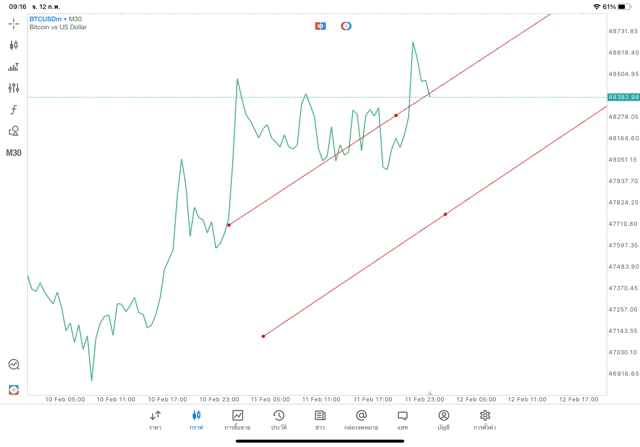Tap the red-blue trade panel icon at top
Image resolution: width=640 pixels, height=447 pixels.
[320, 25]
